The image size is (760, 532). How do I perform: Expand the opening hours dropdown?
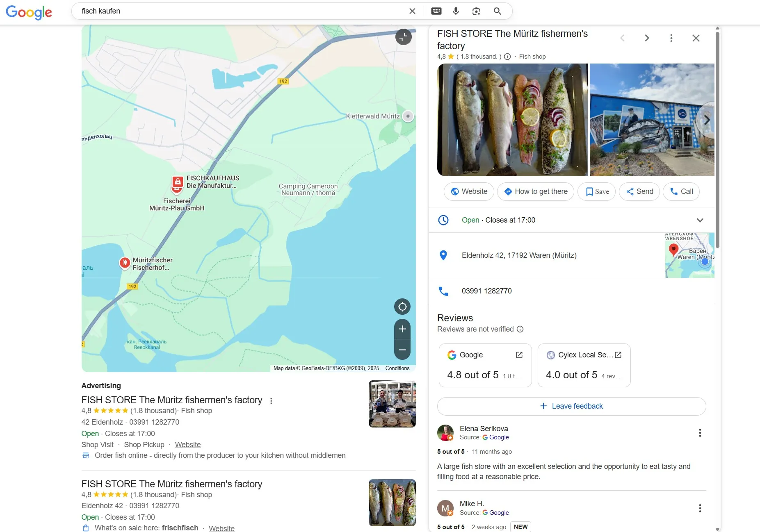pos(700,220)
